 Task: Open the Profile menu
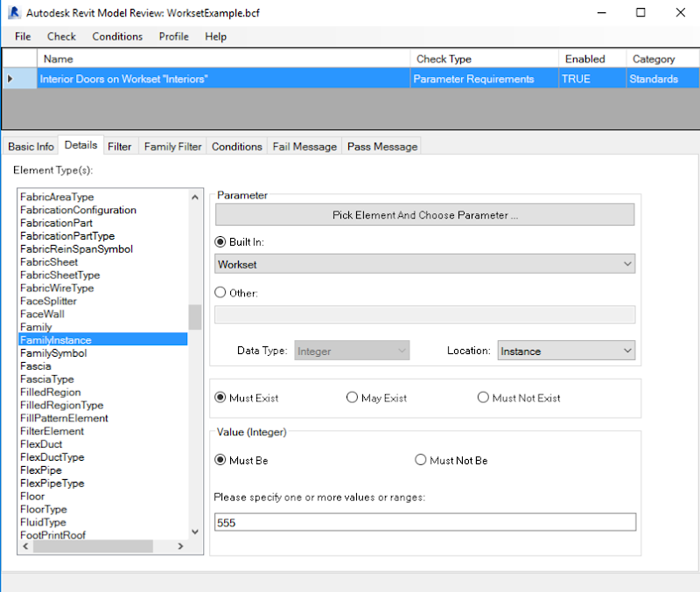pyautogui.click(x=174, y=37)
